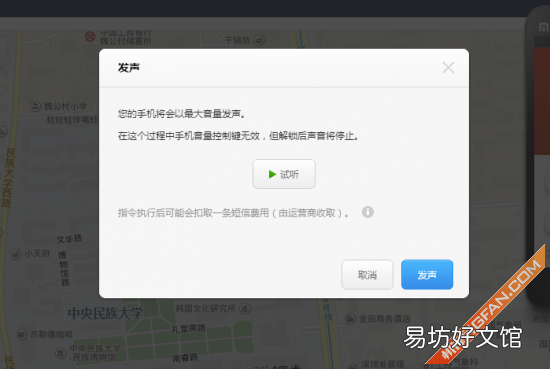The image size is (550, 369).
Task: Click 金田商务酒店 hotel marker on the map
Action: (x=350, y=318)
